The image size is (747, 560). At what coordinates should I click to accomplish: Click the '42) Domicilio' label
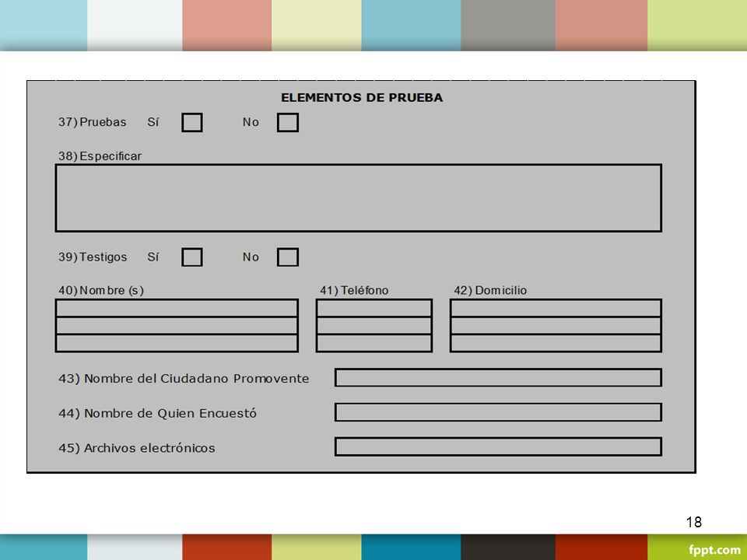click(490, 290)
